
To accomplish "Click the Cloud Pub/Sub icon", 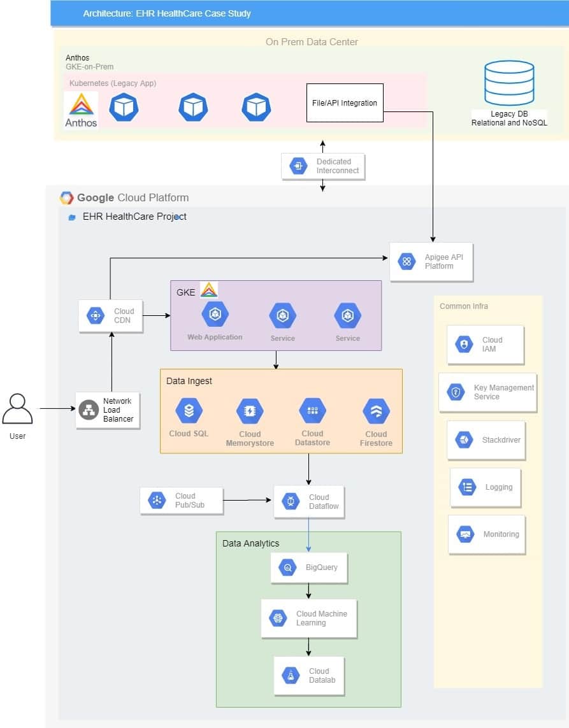I will click(x=157, y=501).
